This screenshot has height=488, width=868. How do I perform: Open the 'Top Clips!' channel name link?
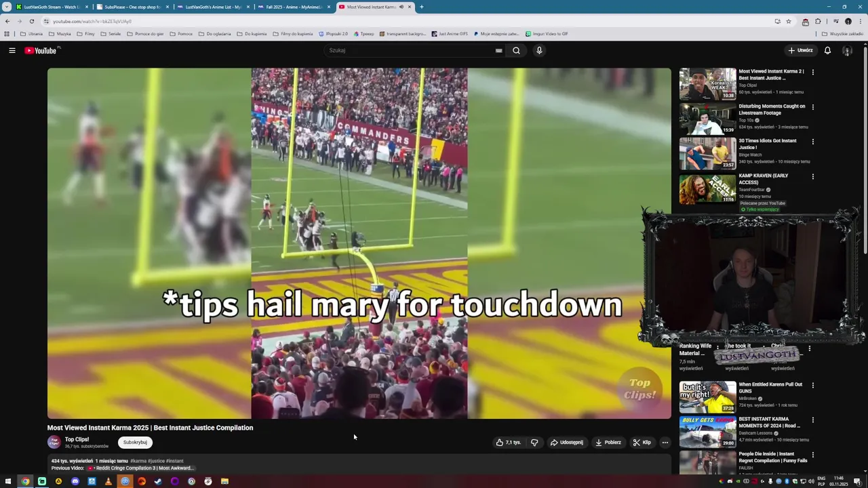(77, 439)
